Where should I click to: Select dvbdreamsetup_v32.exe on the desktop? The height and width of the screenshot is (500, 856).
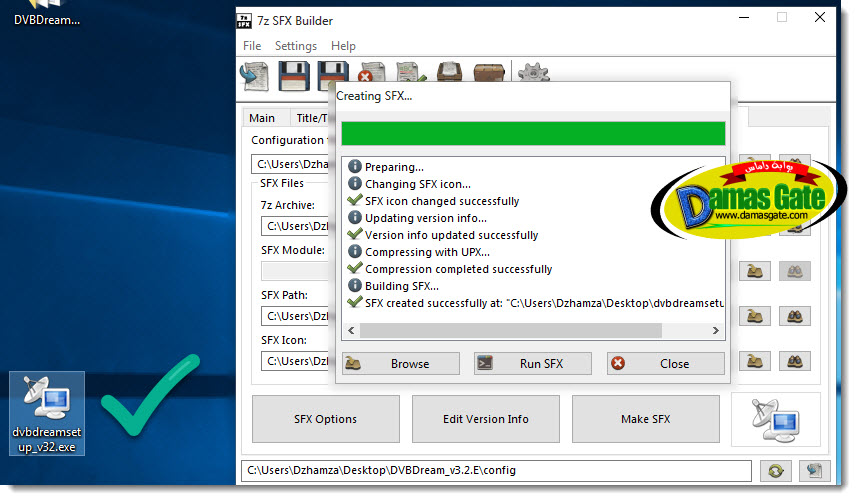[x=47, y=413]
